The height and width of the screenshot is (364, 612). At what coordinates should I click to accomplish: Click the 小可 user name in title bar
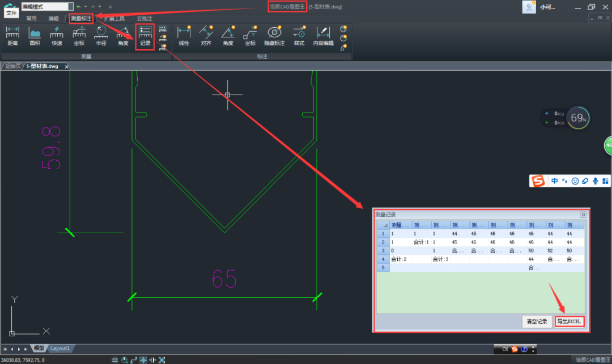tap(547, 7)
